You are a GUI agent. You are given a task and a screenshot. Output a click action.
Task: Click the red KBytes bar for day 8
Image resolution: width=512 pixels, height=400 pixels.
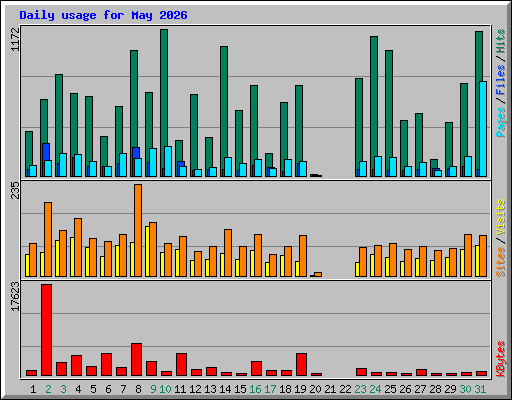coord(137,359)
